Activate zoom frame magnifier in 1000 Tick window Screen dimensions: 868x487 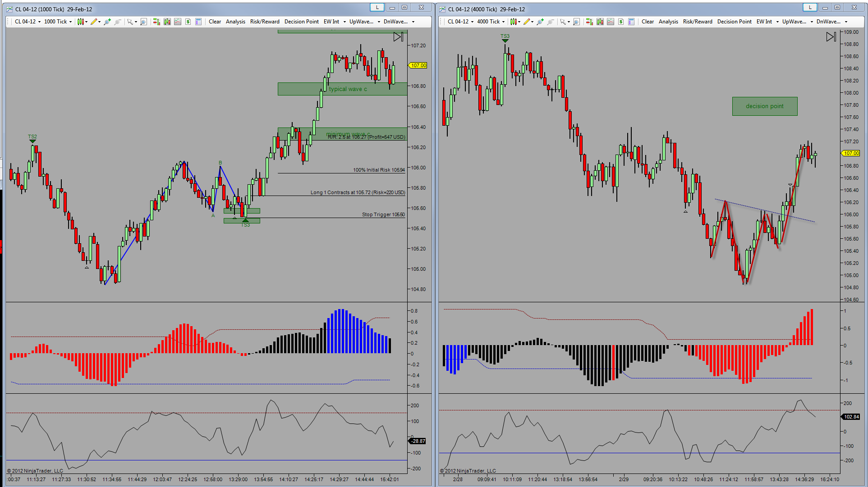143,22
